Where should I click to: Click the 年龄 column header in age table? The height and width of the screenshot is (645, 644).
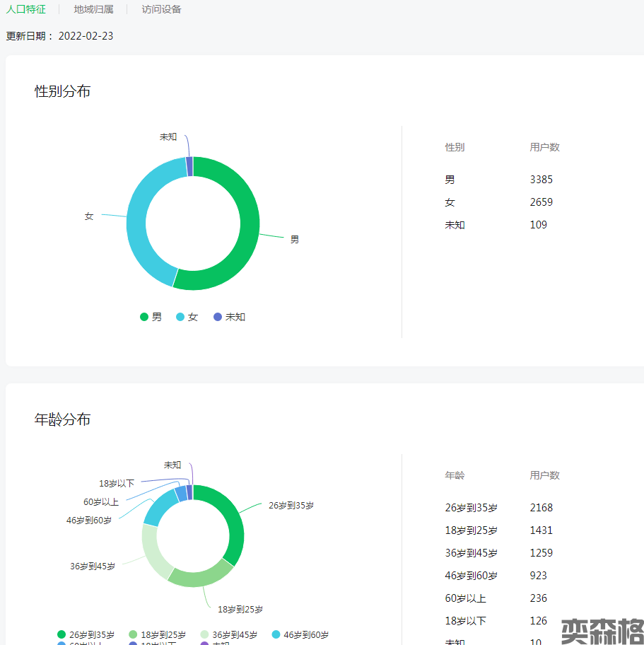455,475
